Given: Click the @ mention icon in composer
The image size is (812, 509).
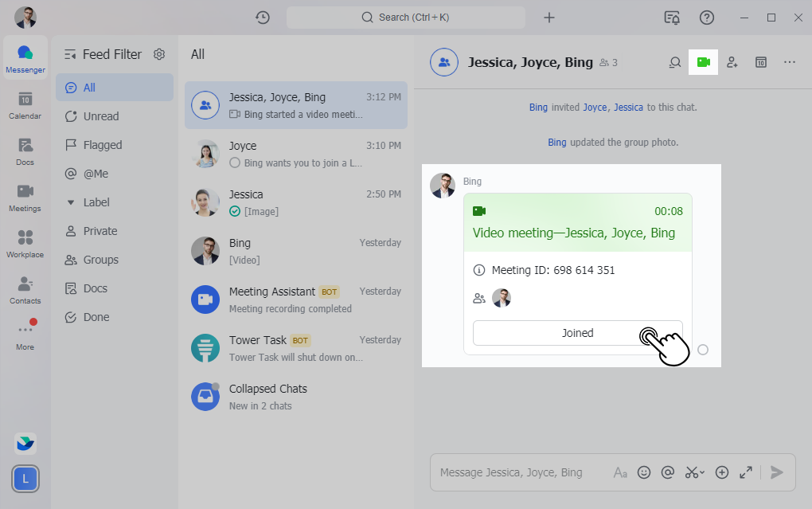Looking at the screenshot, I should (x=668, y=472).
